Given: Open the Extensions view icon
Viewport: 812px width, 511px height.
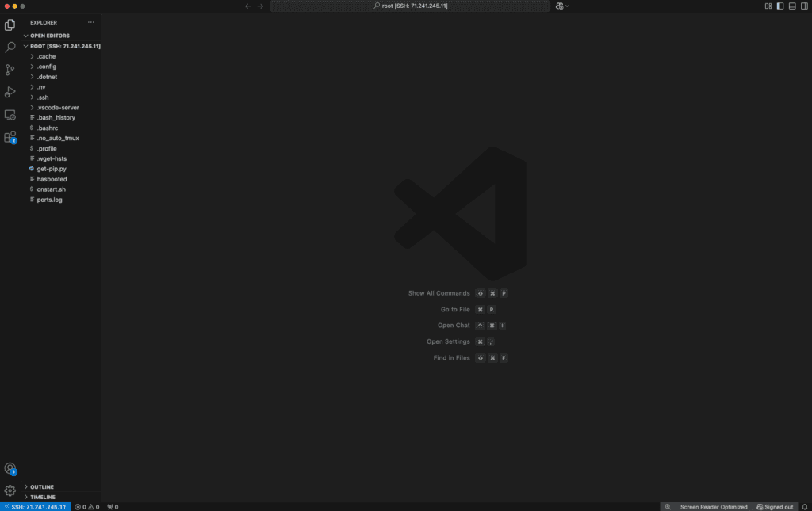Looking at the screenshot, I should 10,137.
